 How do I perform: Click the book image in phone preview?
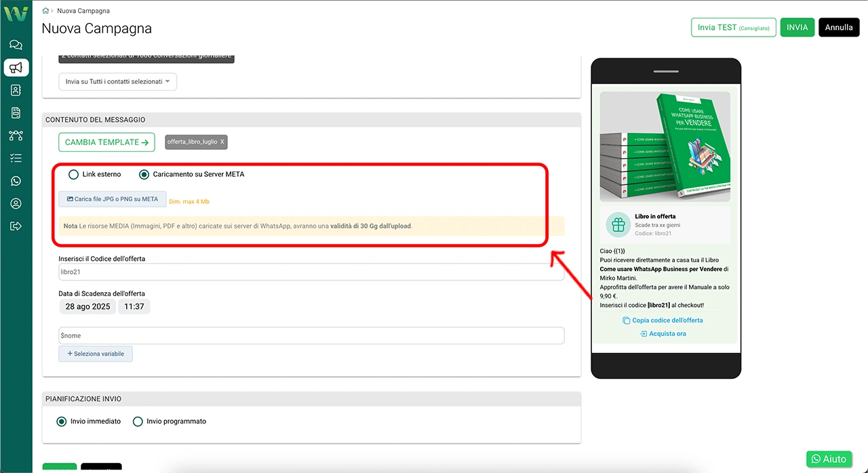tap(665, 146)
